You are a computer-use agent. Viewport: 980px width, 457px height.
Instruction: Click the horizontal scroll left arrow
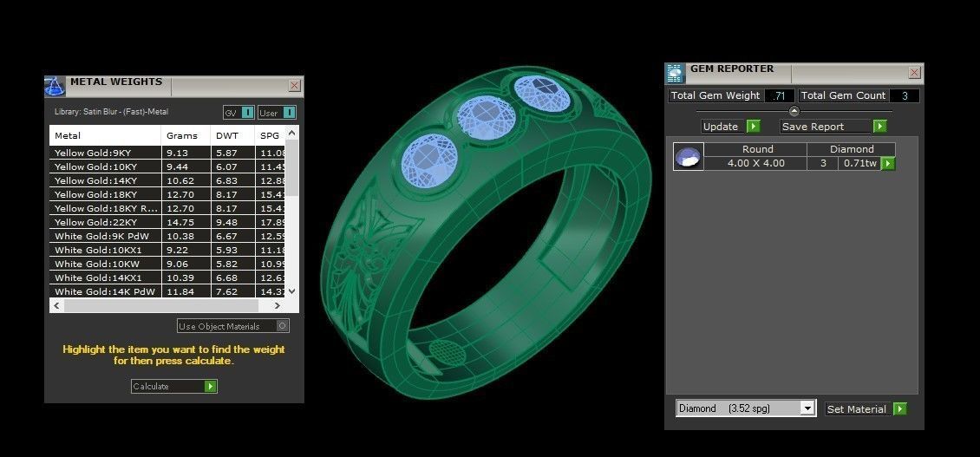pos(57,306)
